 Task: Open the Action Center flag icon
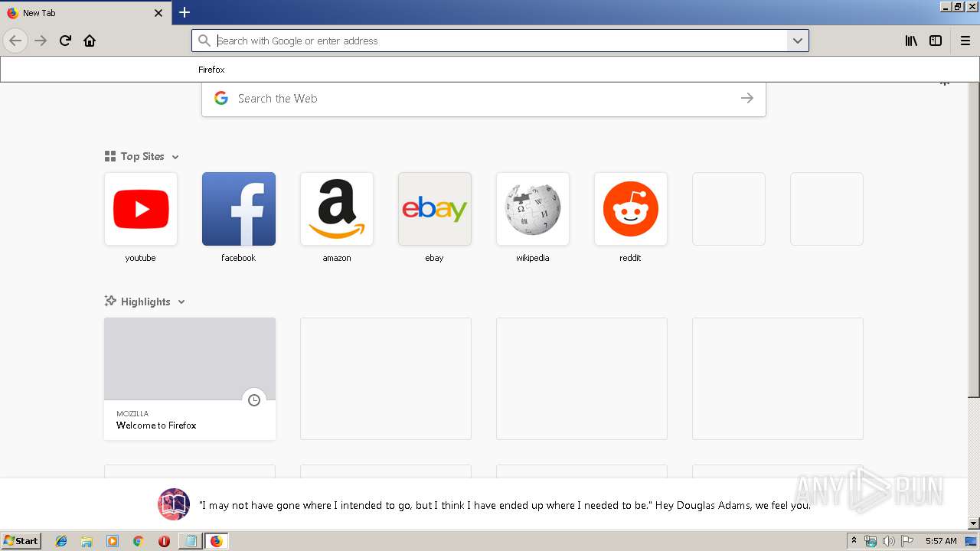pyautogui.click(x=907, y=541)
